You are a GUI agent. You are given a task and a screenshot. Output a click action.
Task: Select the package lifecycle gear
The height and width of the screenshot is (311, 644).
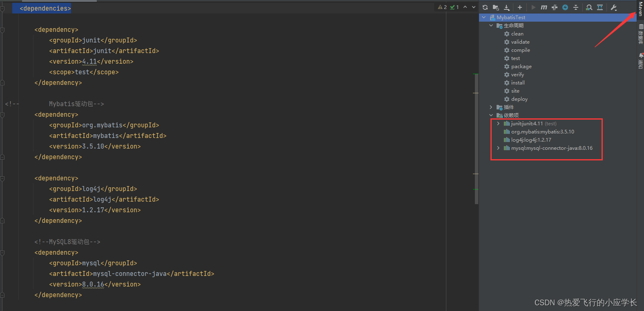(x=507, y=67)
